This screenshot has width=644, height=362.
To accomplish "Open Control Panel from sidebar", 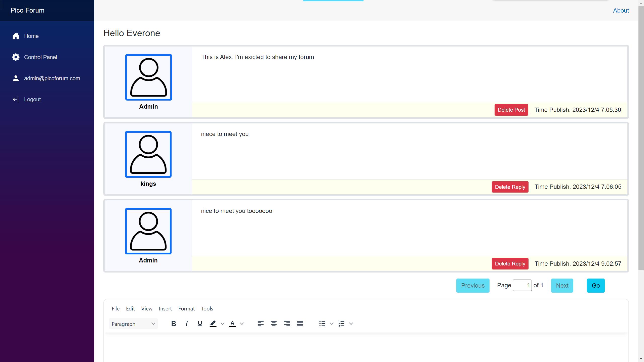I will (41, 57).
